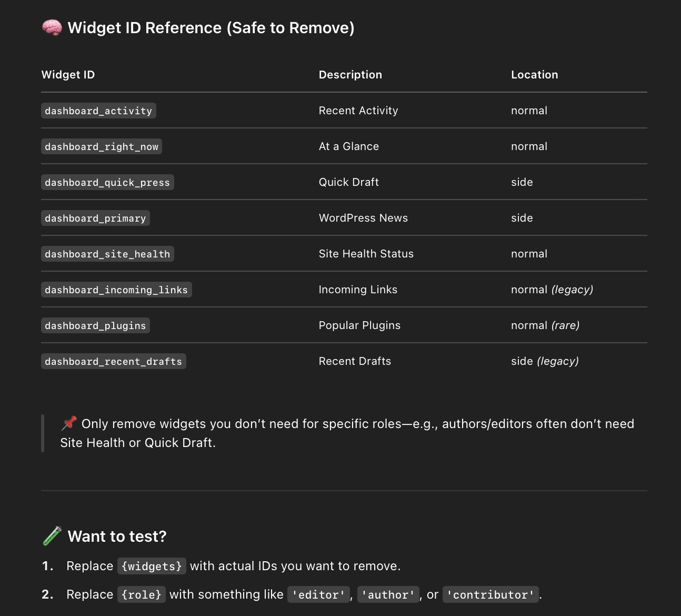
Task: Select the dashboard_plugins code cell
Action: pos(95,325)
